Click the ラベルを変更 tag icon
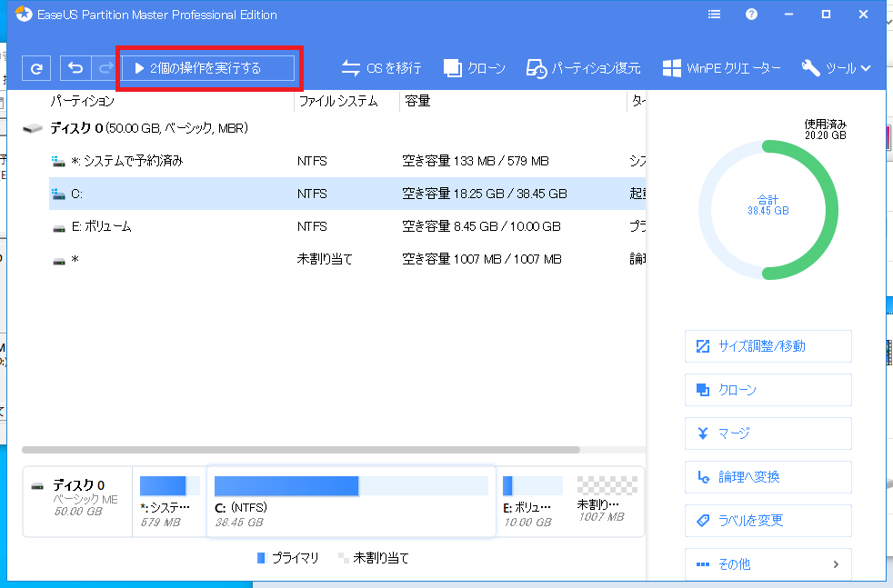Viewport: 893px width, 588px height. pyautogui.click(x=701, y=521)
